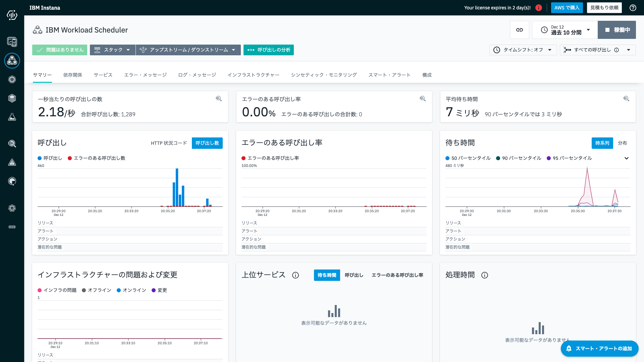This screenshot has width=644, height=362.
Task: Open the percentile chevron in 待ち時間 panel
Action: coord(627,158)
